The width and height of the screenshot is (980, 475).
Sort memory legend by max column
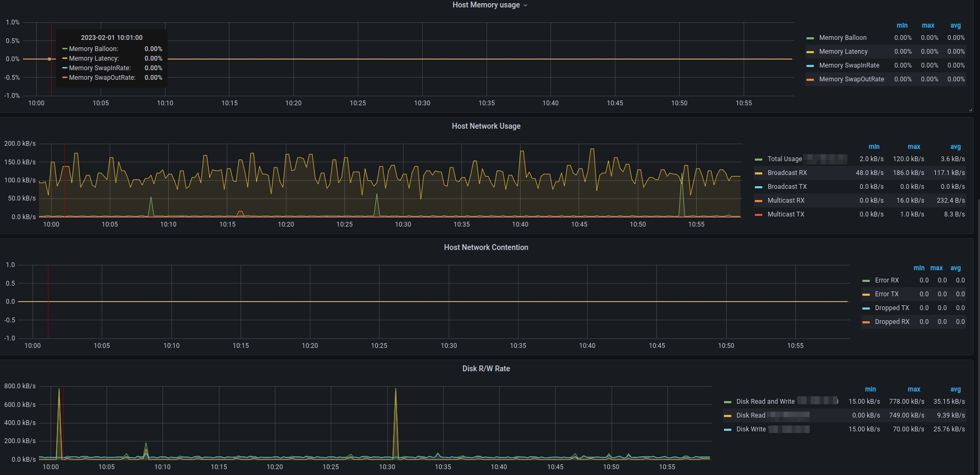pos(928,26)
